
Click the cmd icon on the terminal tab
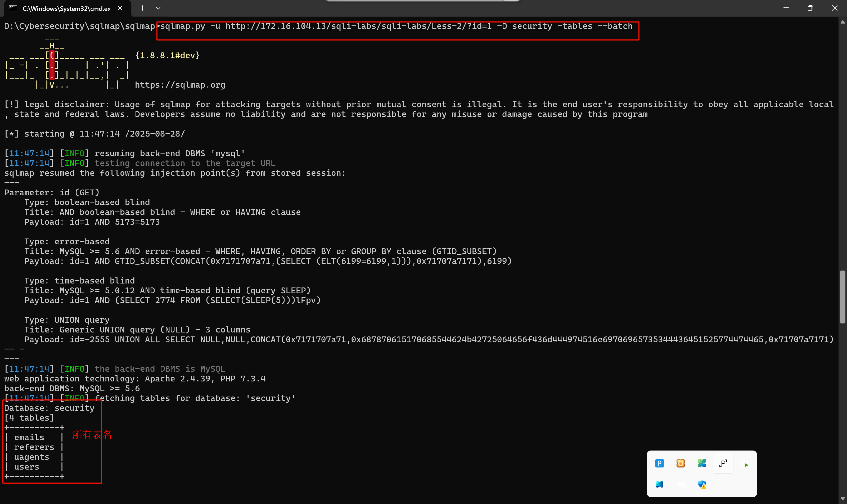pos(13,8)
